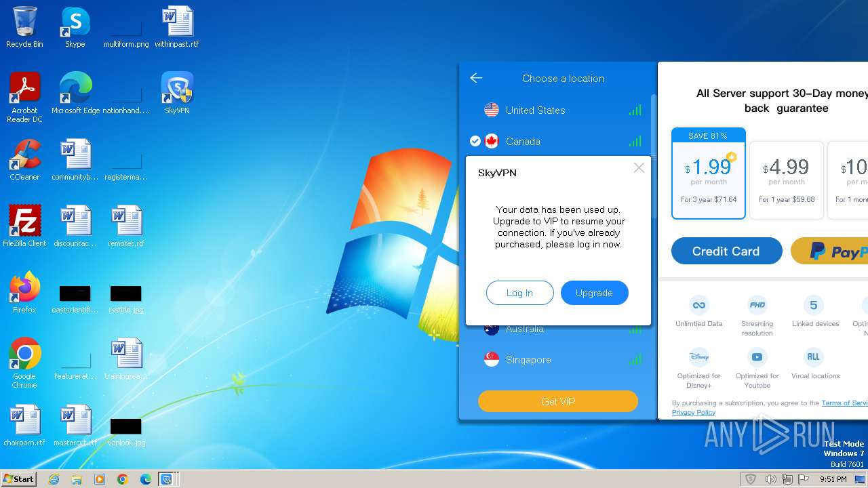Viewport: 868px width, 488px height.
Task: Select withinpast.rtf document
Action: tap(177, 27)
